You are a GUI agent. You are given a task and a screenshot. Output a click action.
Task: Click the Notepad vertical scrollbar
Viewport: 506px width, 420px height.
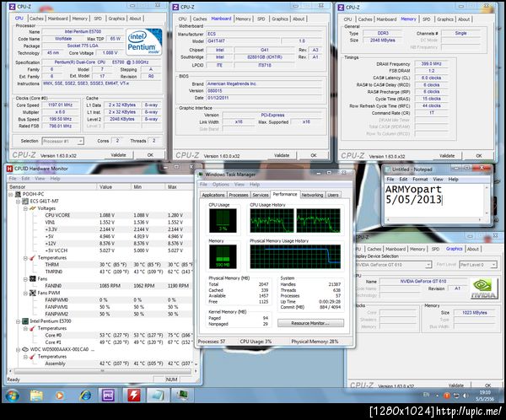[x=487, y=200]
